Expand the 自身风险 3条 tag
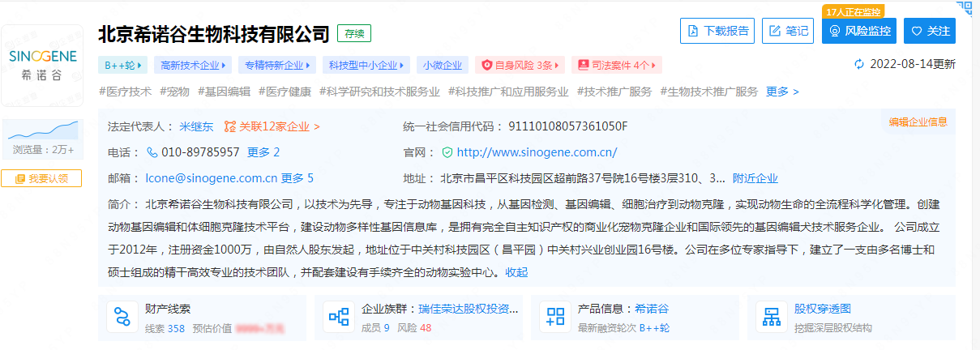980x350 pixels. pos(520,65)
